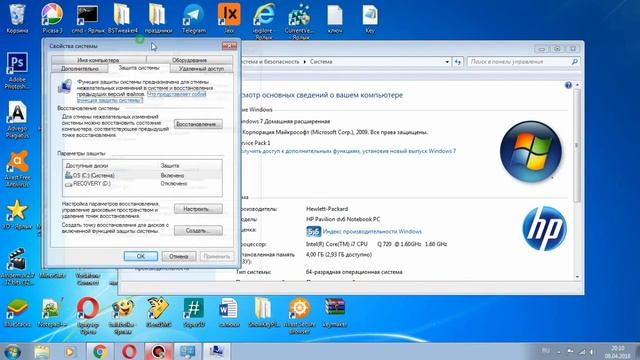Screen dimensions: 640x360
Task: Click System window vertical scrollbar
Action: pyautogui.click(x=577, y=146)
